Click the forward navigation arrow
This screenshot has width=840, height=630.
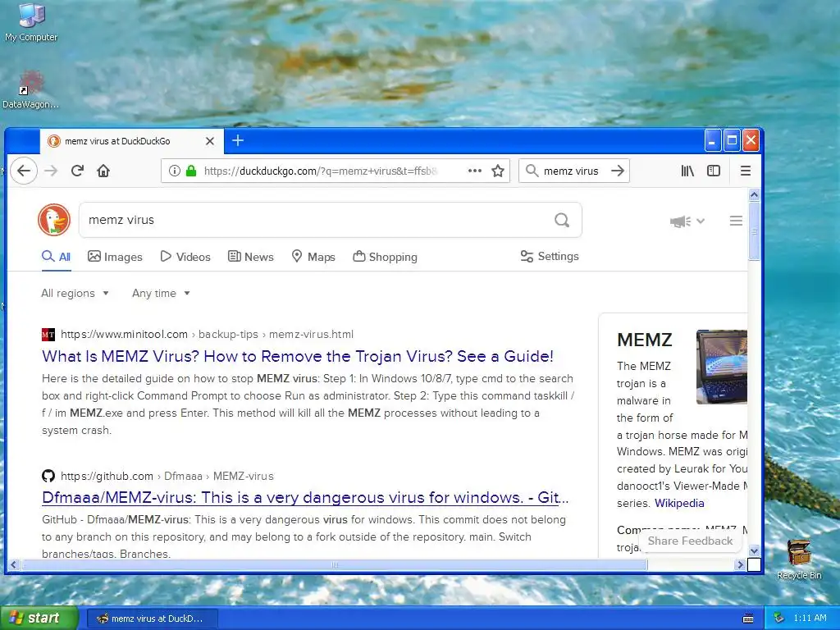51,171
